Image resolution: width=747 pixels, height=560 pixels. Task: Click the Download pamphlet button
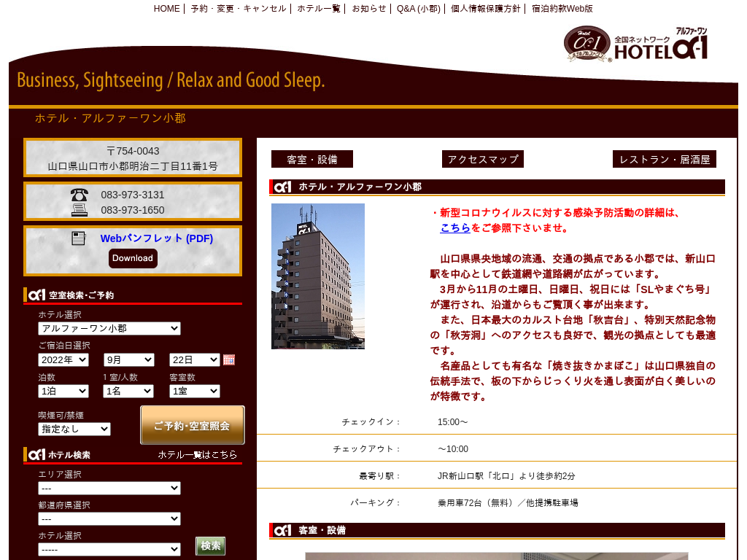133,258
